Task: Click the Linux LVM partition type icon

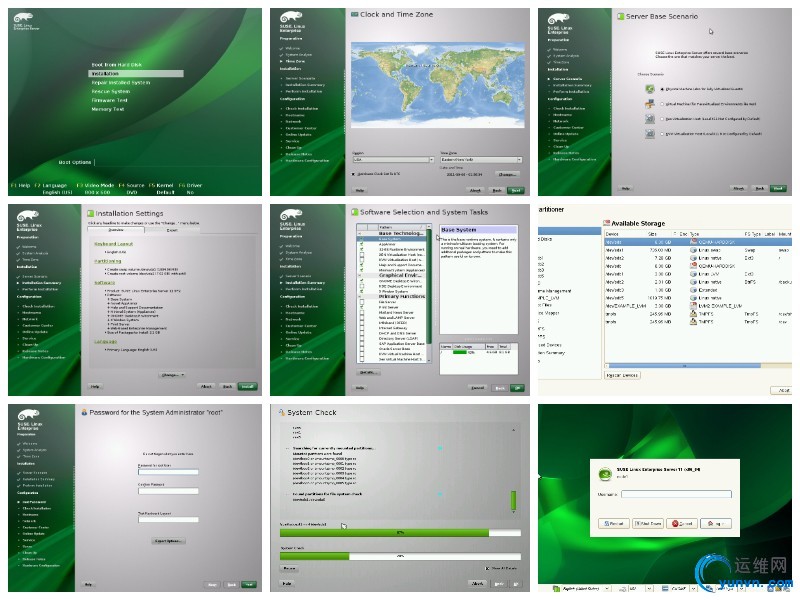Action: click(x=693, y=274)
